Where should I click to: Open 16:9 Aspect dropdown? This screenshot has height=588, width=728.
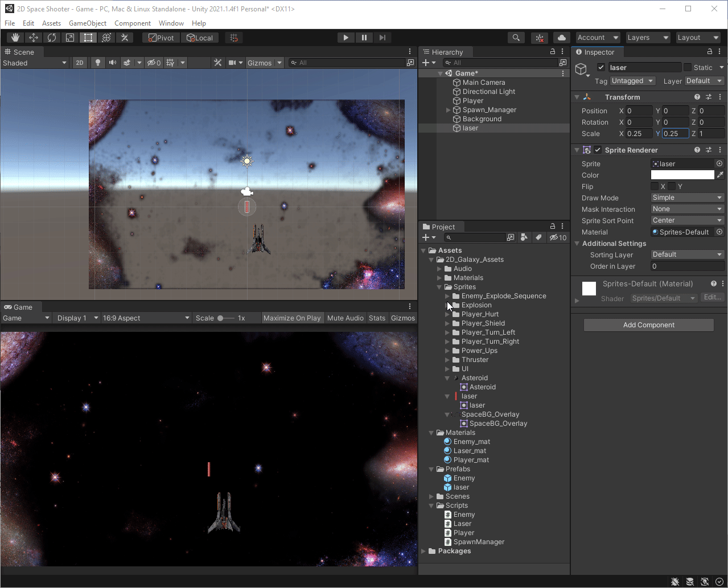pos(146,318)
